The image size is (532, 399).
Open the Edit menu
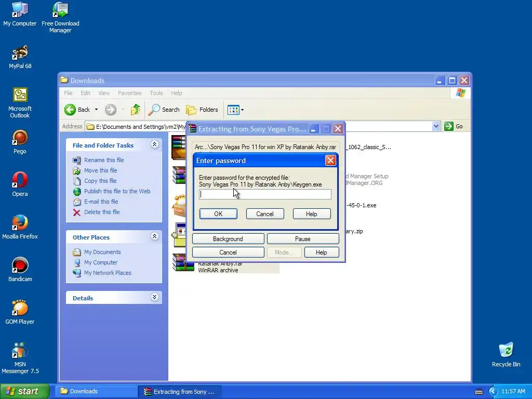[85, 93]
